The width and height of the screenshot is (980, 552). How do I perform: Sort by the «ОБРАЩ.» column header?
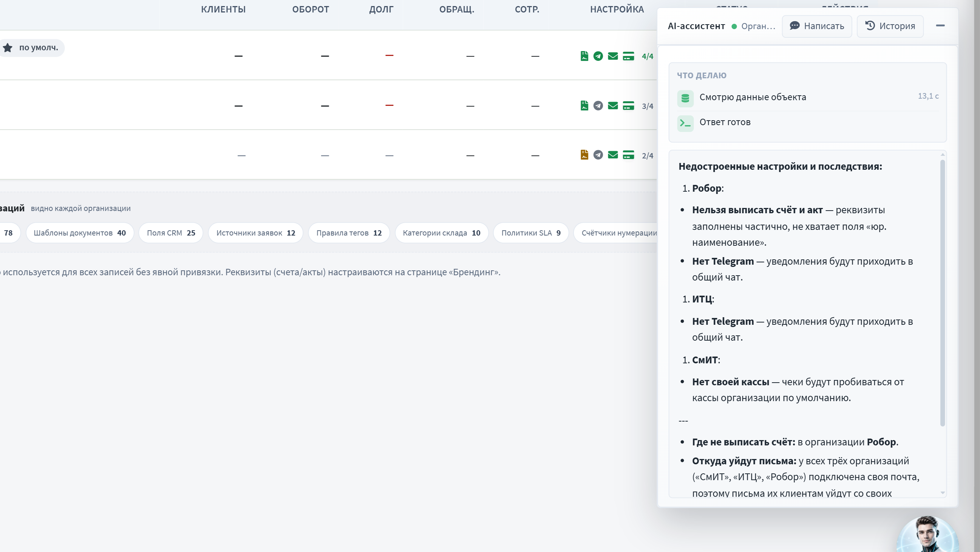(x=456, y=9)
